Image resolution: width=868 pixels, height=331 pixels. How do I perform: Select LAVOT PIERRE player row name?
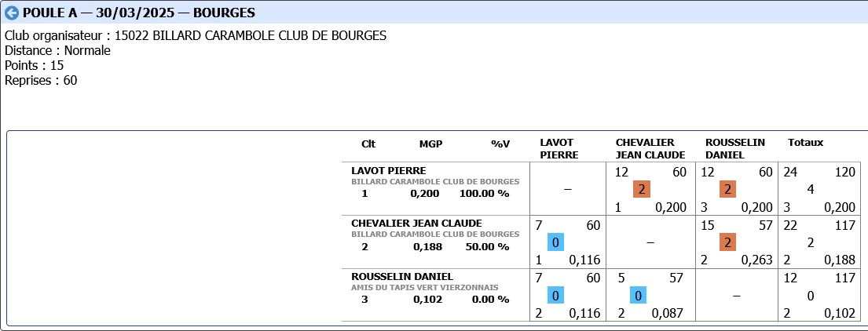389,170
